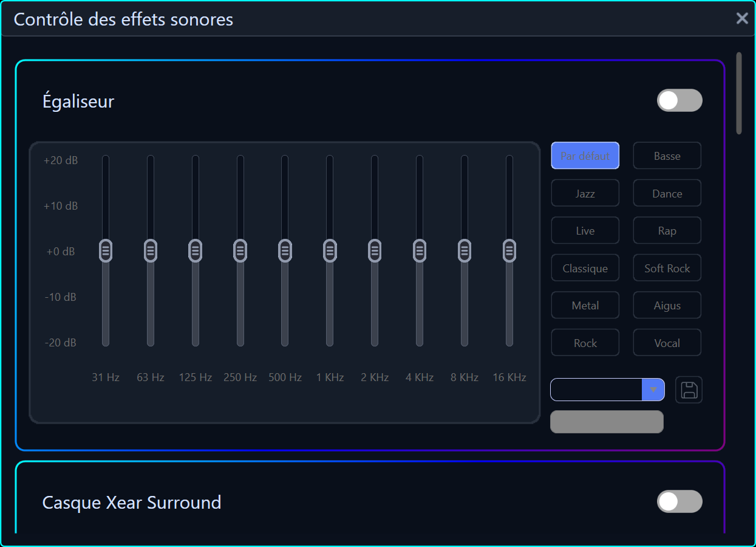This screenshot has width=756, height=547.
Task: Open the custom preset dropdown arrow
Action: coord(653,390)
